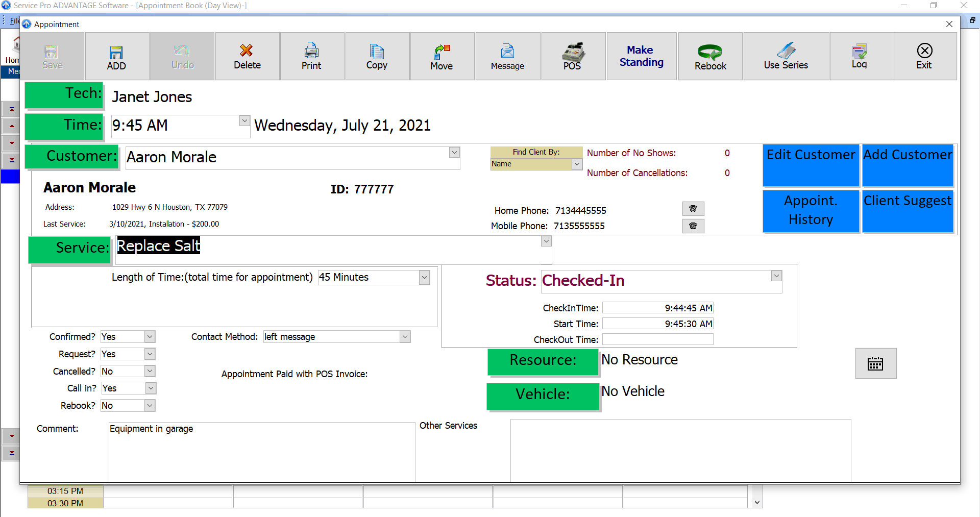Click the Other Services box
Viewport: 980px width, 517px height.
[680, 451]
